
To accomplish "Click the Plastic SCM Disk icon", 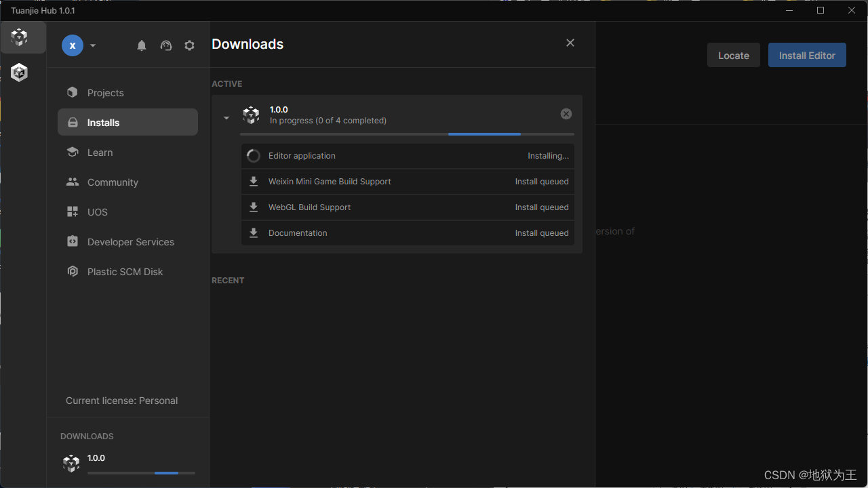I will (x=73, y=271).
